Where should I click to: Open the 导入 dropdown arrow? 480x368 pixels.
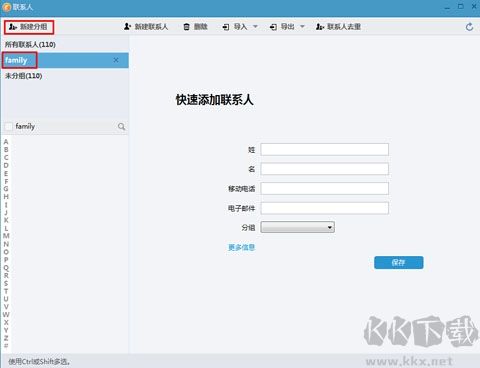coord(255,26)
